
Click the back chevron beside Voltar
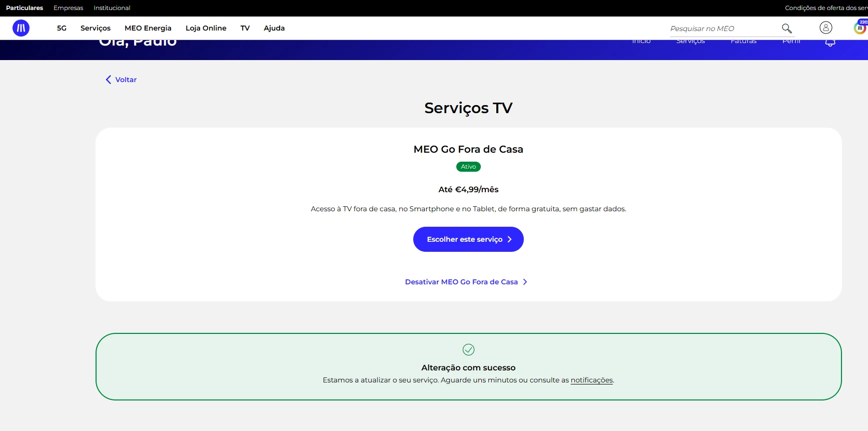click(108, 80)
